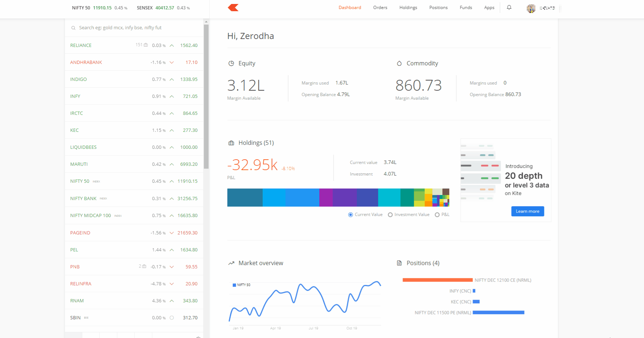Click the Commodity droplet icon

[x=399, y=63]
